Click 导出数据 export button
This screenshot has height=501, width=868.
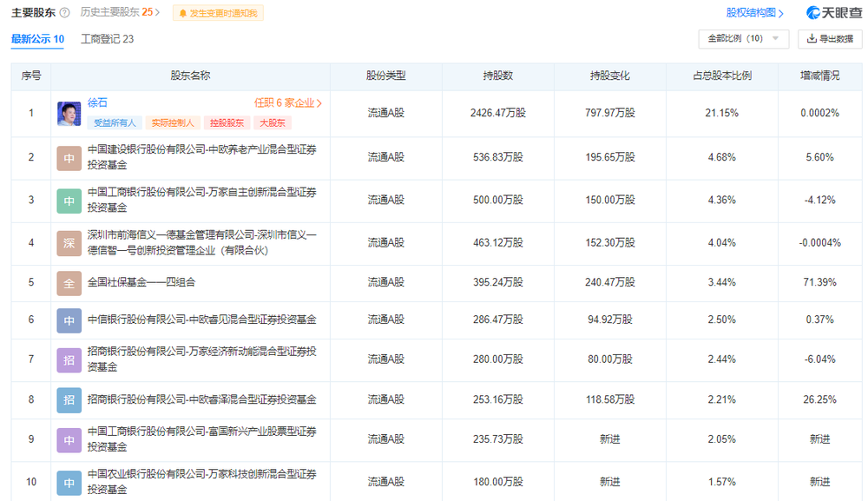pyautogui.click(x=830, y=39)
